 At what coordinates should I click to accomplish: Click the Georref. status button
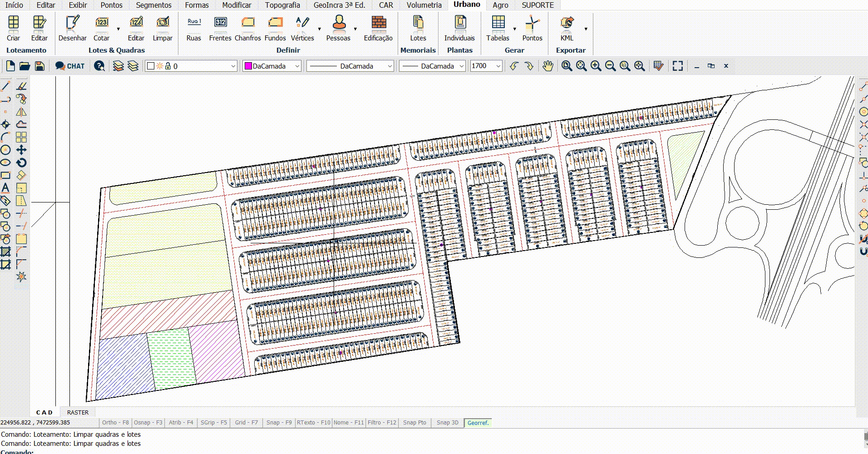(x=478, y=423)
